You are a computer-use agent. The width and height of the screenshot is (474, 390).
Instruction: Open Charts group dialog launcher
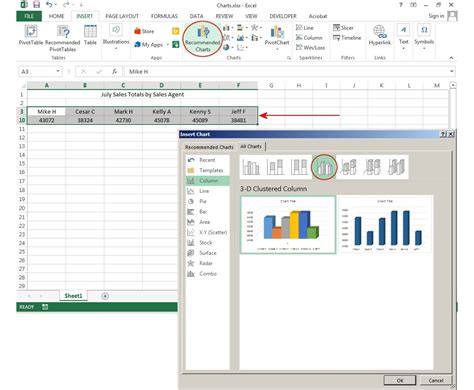(x=288, y=58)
